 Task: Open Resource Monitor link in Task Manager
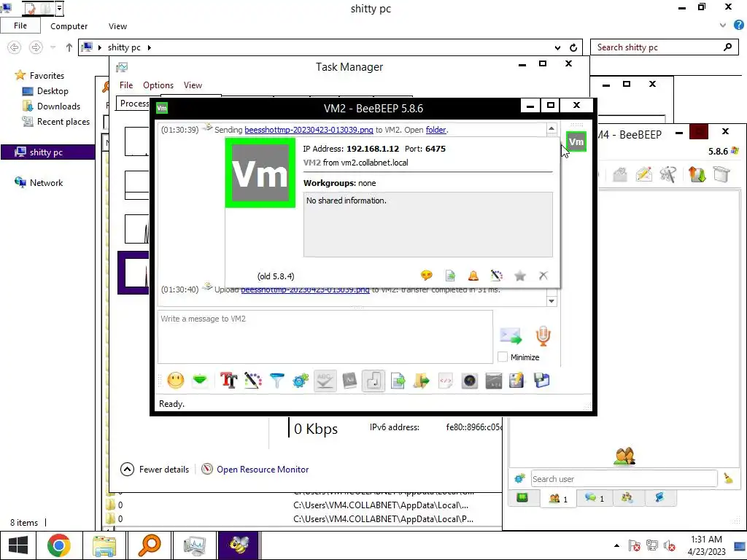[263, 469]
